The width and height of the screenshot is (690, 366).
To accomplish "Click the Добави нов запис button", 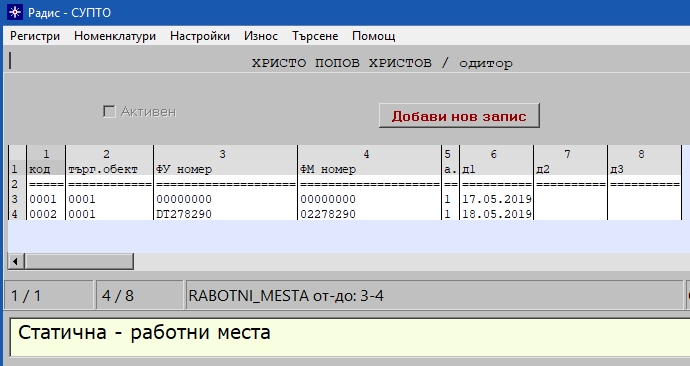I will coord(459,116).
